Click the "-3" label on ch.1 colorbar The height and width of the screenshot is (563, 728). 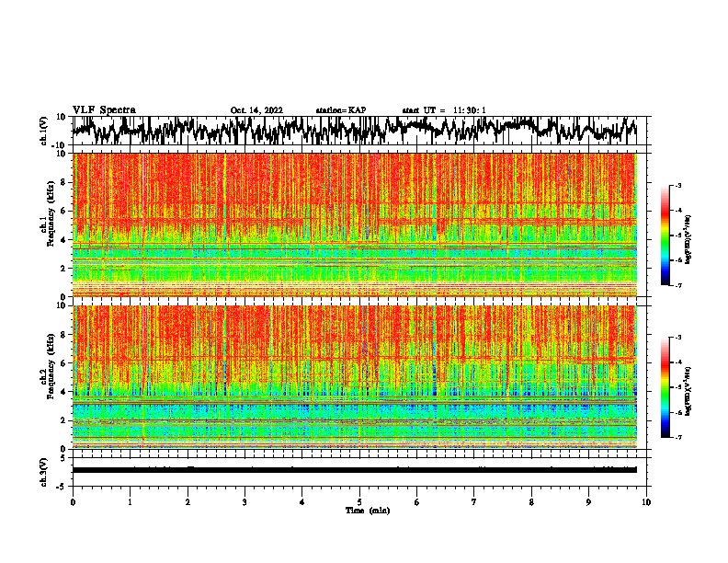tap(678, 186)
